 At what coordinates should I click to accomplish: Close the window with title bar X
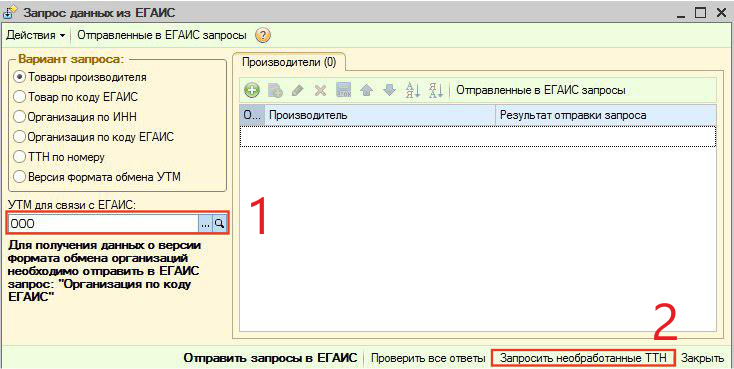[721, 13]
